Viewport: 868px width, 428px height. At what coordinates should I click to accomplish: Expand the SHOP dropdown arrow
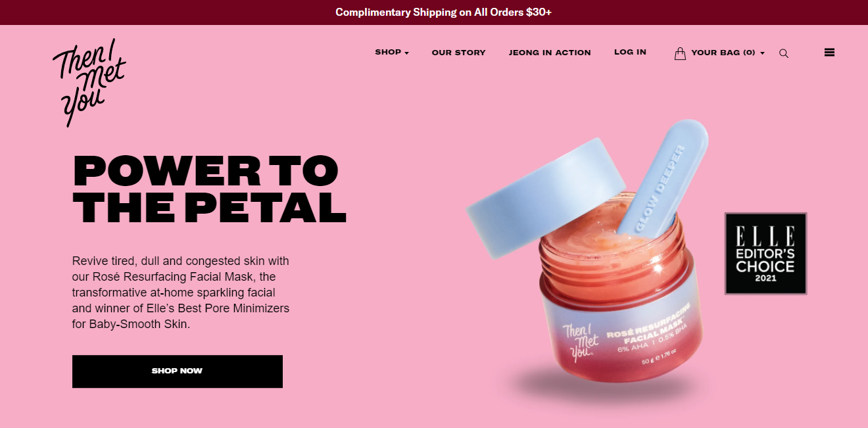click(x=406, y=53)
